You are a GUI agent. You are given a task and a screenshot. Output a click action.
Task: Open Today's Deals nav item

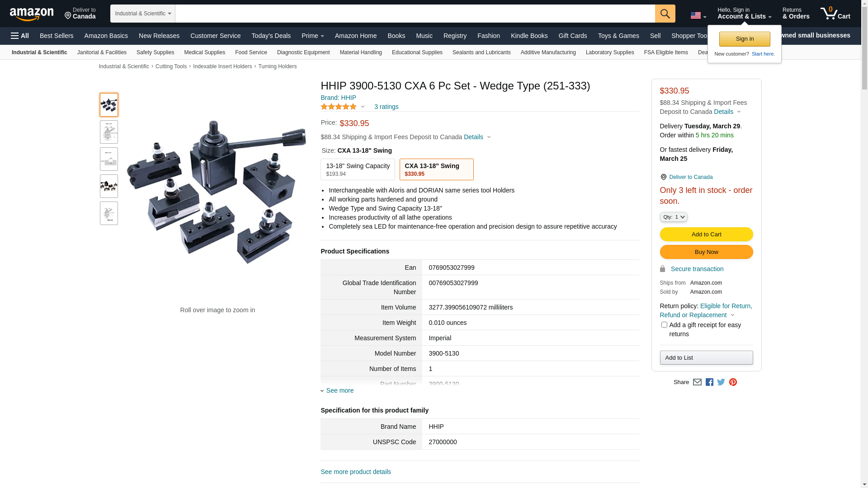(x=271, y=36)
